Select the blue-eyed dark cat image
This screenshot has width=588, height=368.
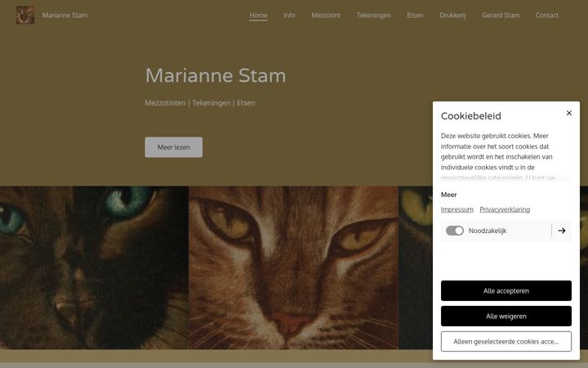point(94,267)
